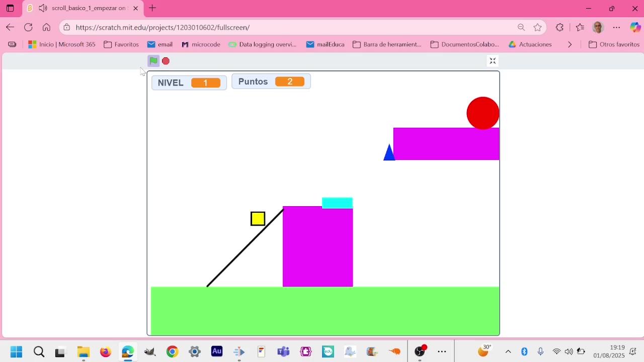Open the Windows Start menu
The image size is (644, 362).
[16, 351]
